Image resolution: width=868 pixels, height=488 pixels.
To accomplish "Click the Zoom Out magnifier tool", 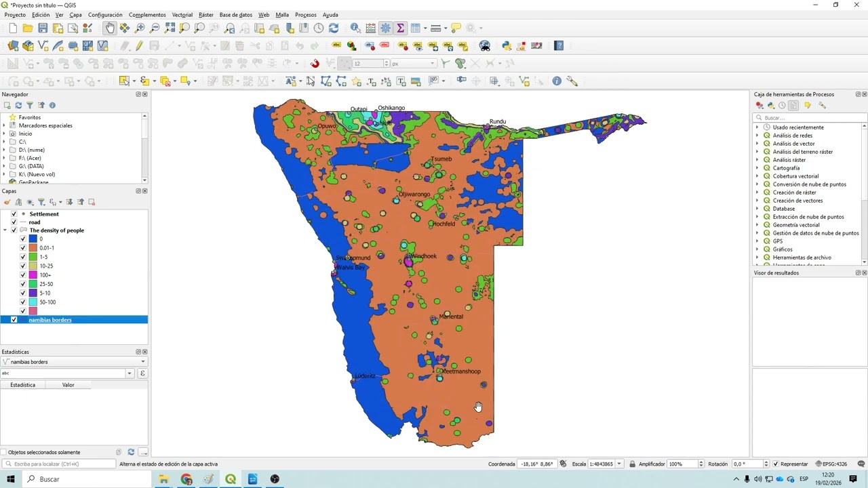I will (x=155, y=28).
